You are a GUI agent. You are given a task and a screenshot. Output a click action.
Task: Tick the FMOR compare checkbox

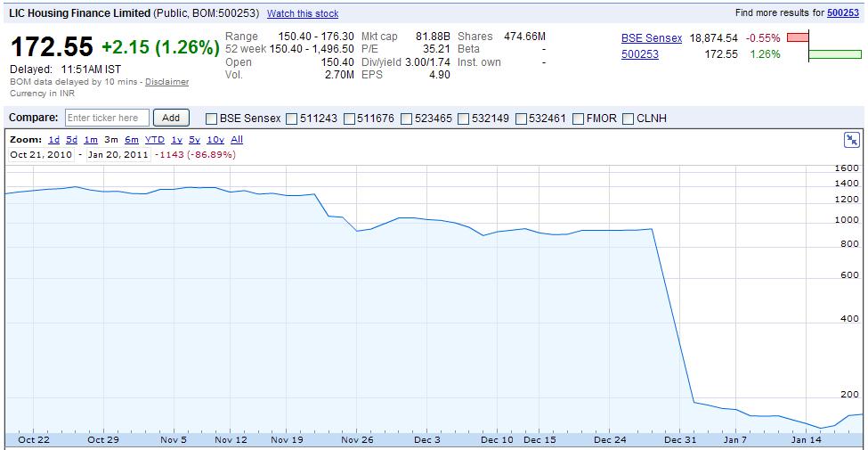[x=578, y=118]
